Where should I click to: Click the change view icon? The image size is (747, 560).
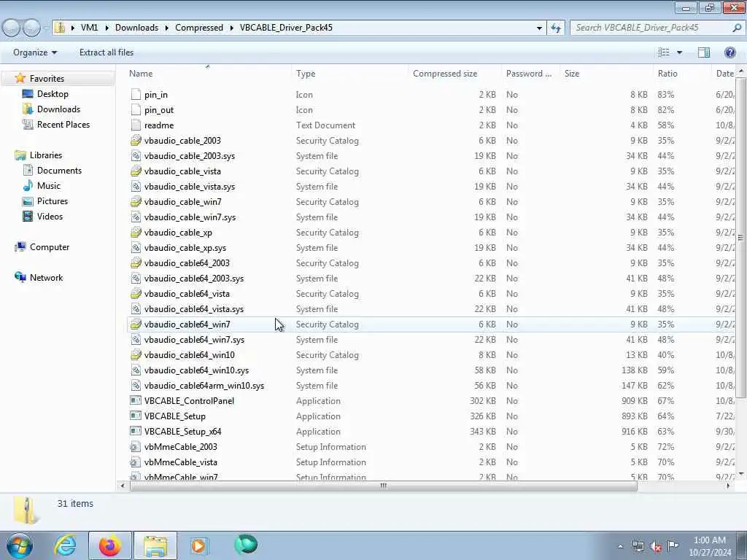click(x=664, y=52)
